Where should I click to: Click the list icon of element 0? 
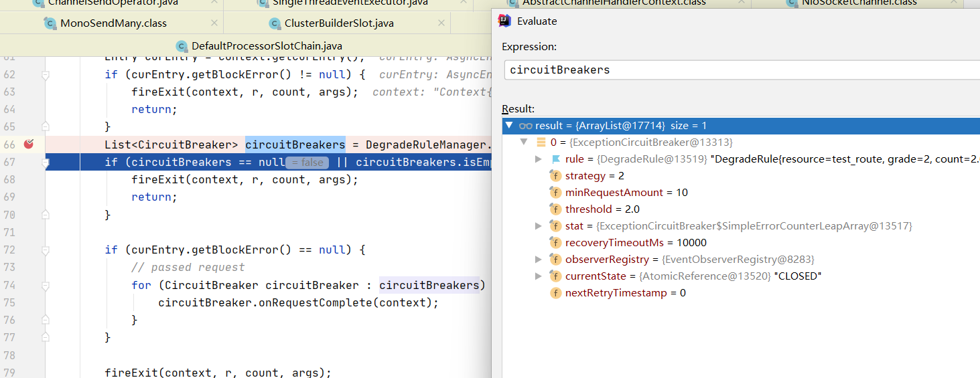point(541,143)
